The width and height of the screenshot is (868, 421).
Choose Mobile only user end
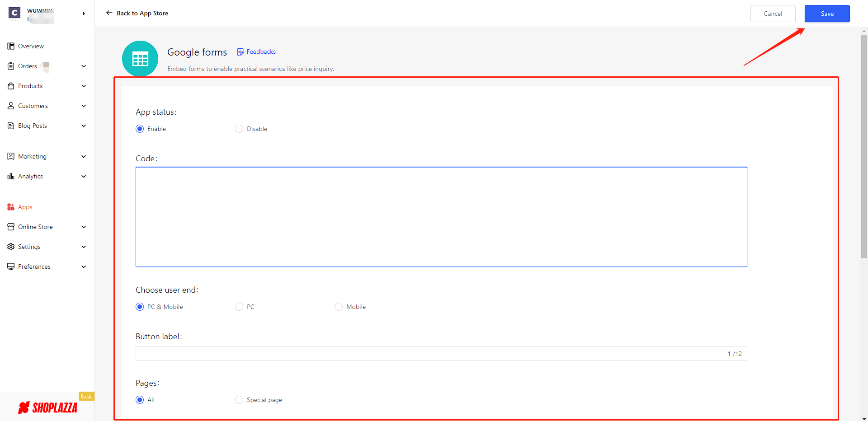click(x=339, y=307)
